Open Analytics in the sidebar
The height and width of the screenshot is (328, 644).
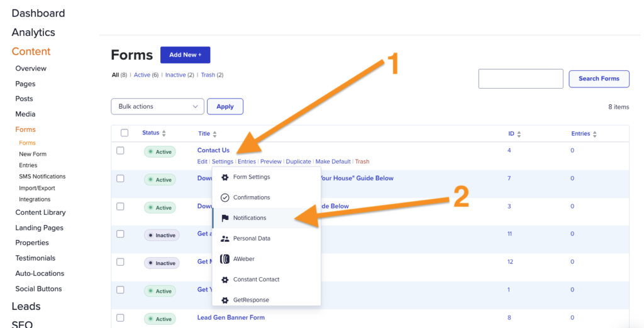point(33,33)
